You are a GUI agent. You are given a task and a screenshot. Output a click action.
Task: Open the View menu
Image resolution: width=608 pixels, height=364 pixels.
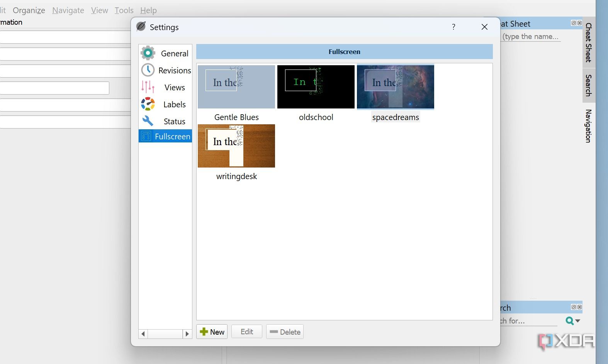(99, 10)
